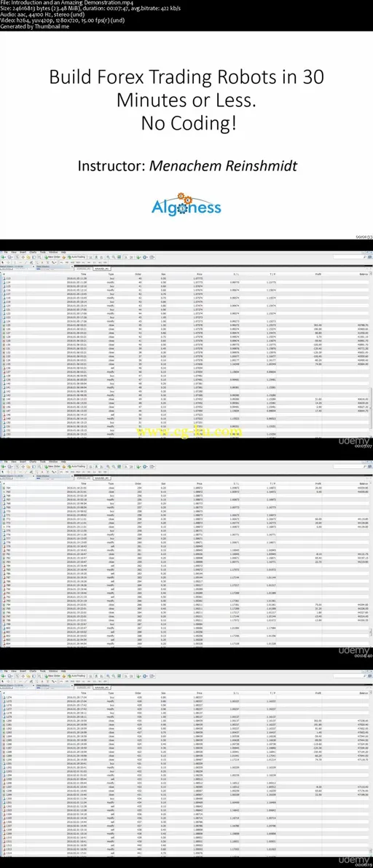Click the T / P column header above row 764
This screenshot has height=868, width=373.
[x=272, y=484]
